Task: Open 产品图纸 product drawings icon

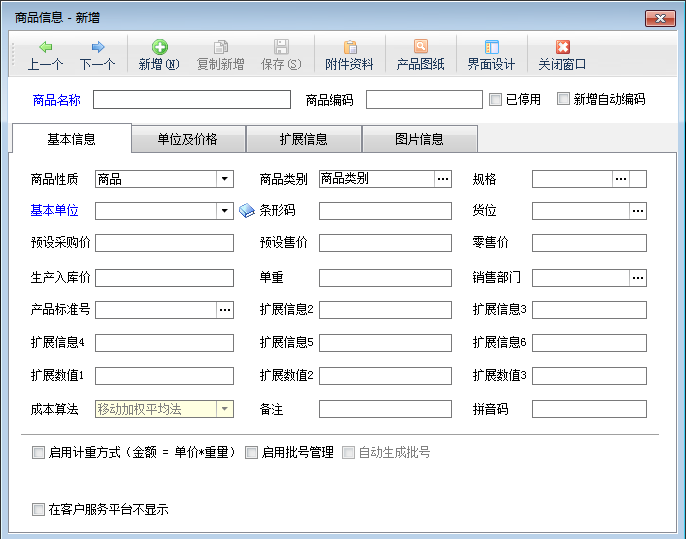Action: 421,47
